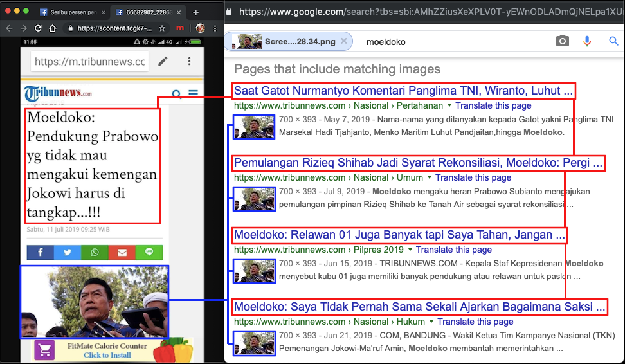625x364 pixels.
Task: Click the blue Google search magnifier icon
Action: click(613, 41)
